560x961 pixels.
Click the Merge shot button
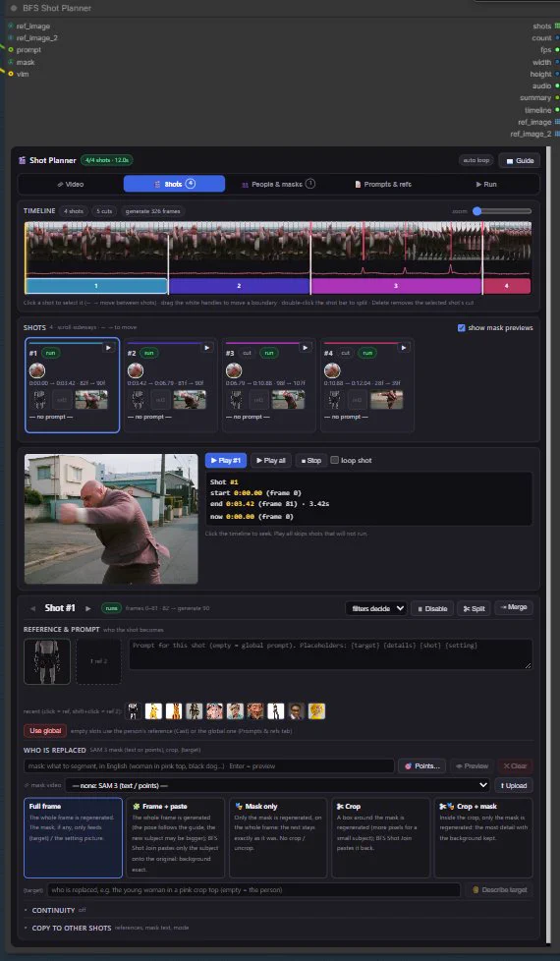click(x=514, y=607)
